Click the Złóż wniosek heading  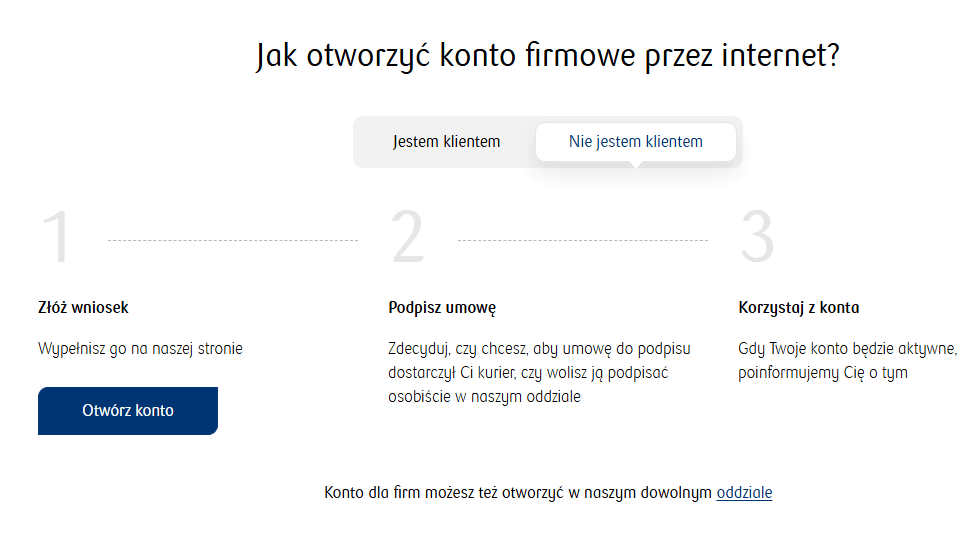pos(83,308)
